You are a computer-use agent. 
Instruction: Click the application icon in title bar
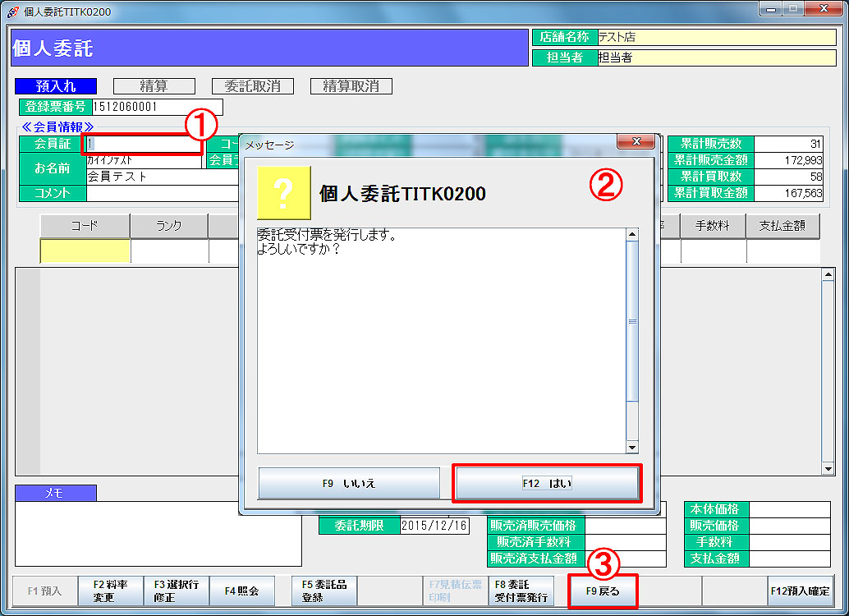click(13, 11)
